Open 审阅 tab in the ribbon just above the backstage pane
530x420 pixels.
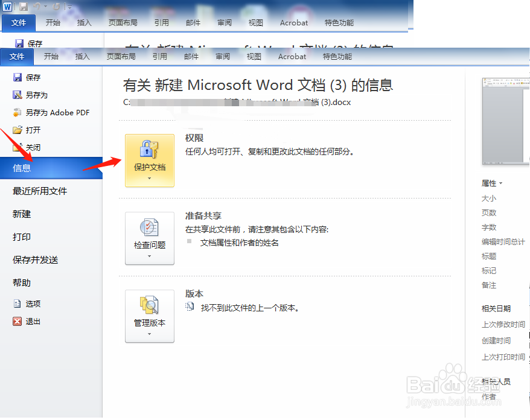[x=223, y=57]
